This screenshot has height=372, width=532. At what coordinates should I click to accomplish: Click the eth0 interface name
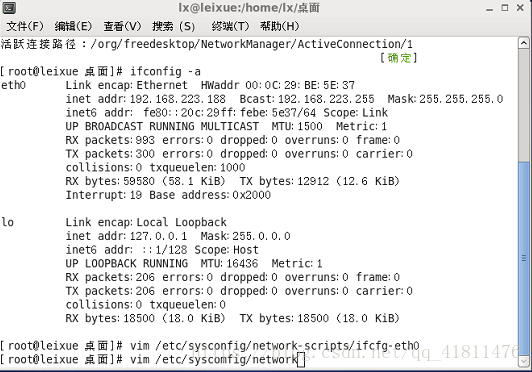(13, 85)
